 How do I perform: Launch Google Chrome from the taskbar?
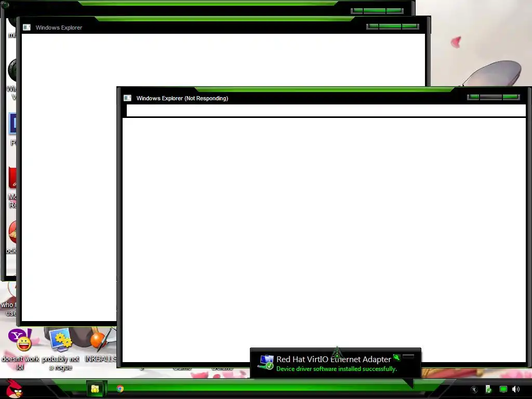[x=120, y=389]
